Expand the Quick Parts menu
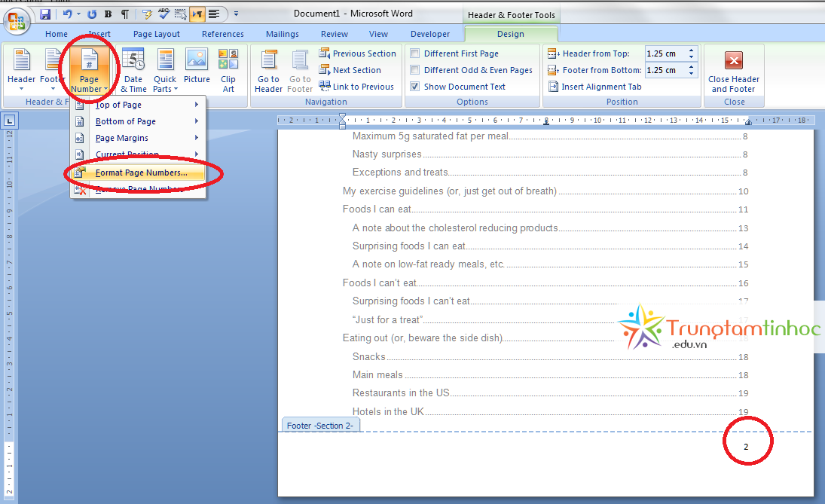The image size is (825, 504). click(x=165, y=69)
